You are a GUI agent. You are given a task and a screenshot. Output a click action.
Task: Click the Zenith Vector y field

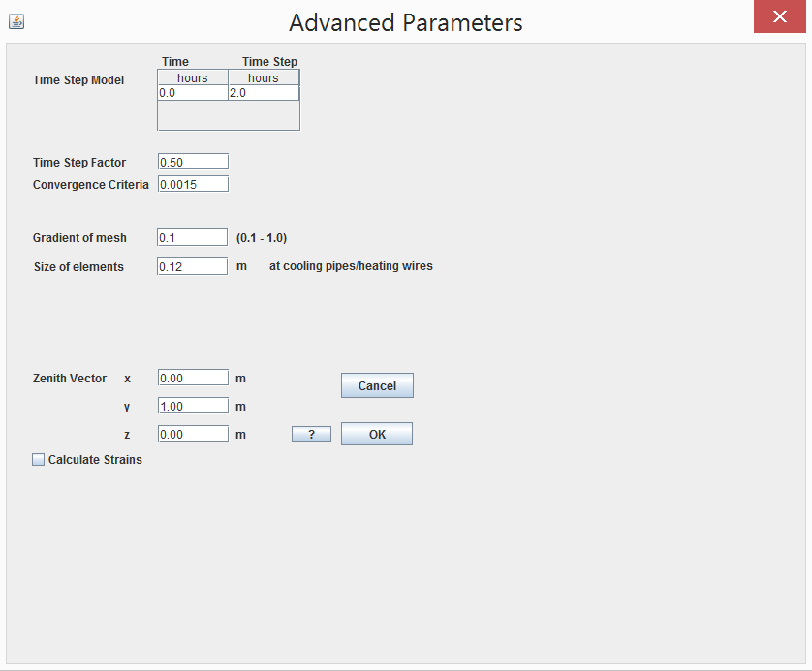point(193,406)
